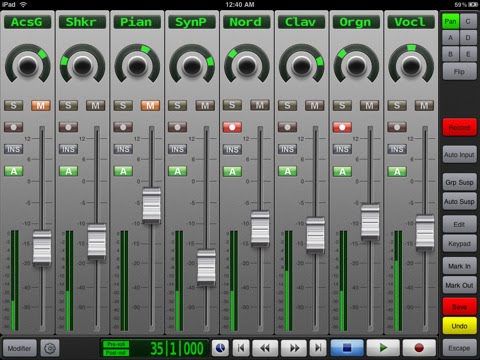Select send C button
Viewport: 480px width, 360px height.
468,22
